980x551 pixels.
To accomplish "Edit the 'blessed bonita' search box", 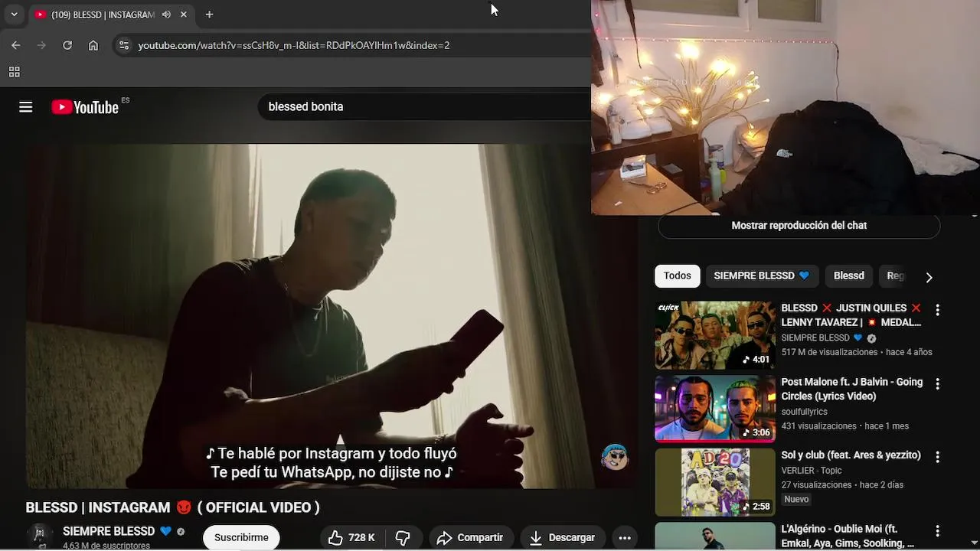I will click(x=425, y=107).
